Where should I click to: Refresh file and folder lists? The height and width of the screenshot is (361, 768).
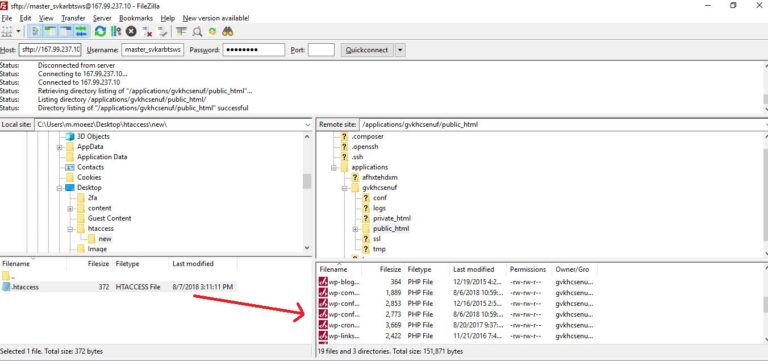click(x=100, y=31)
